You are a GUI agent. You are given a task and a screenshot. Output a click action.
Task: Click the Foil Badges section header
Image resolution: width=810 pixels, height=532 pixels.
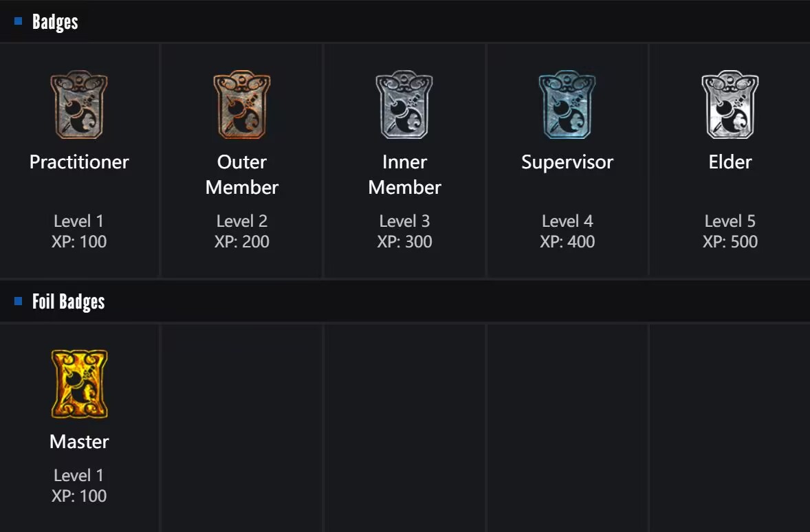pos(68,302)
